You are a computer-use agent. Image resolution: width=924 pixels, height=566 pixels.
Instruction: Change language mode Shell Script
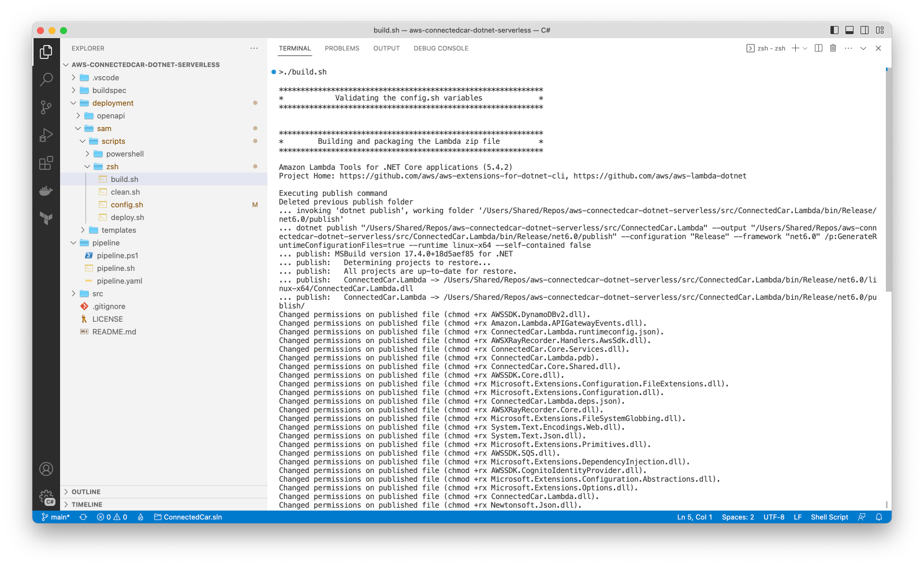pyautogui.click(x=829, y=517)
